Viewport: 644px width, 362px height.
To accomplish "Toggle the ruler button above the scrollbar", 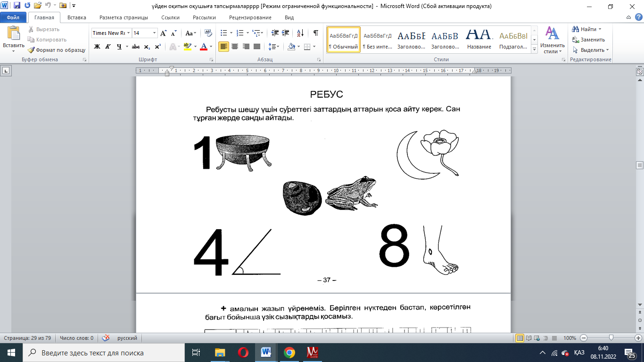I will click(x=640, y=72).
